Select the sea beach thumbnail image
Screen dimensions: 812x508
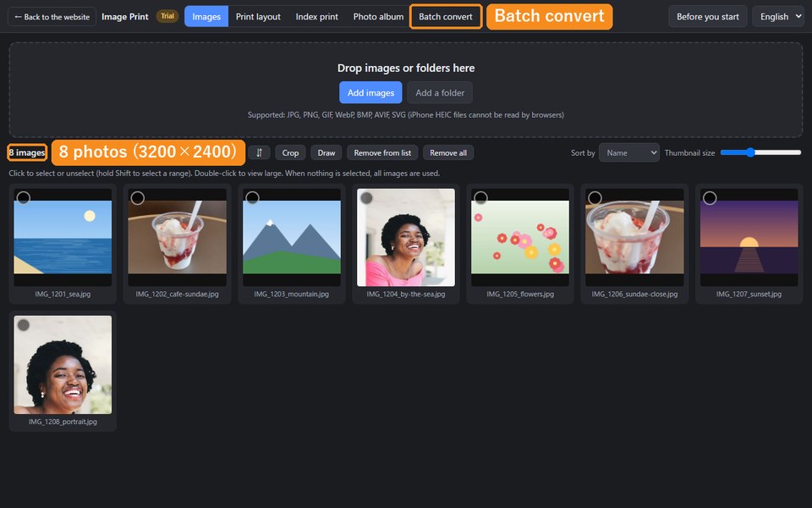click(x=63, y=237)
